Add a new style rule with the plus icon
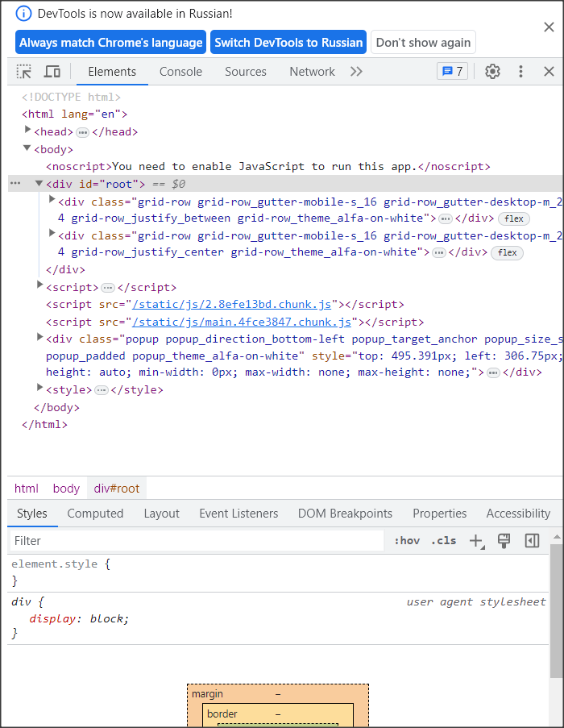The image size is (564, 728). (476, 541)
